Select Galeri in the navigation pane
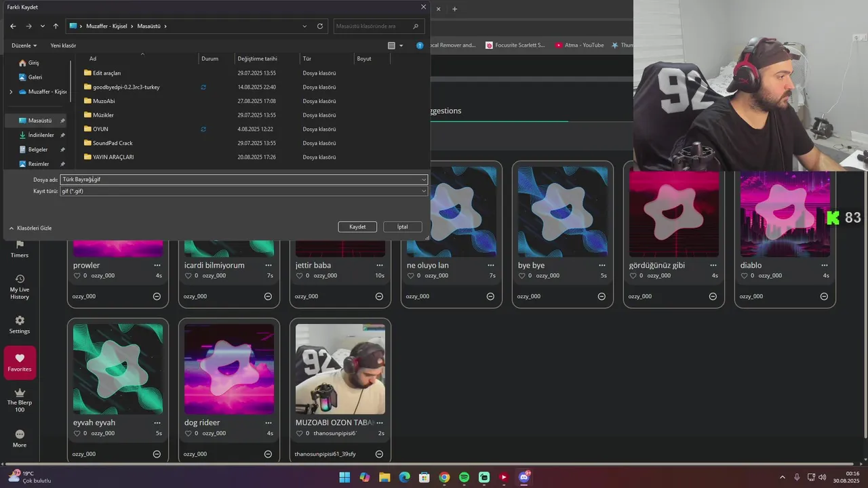This screenshot has height=488, width=868. pyautogui.click(x=35, y=77)
